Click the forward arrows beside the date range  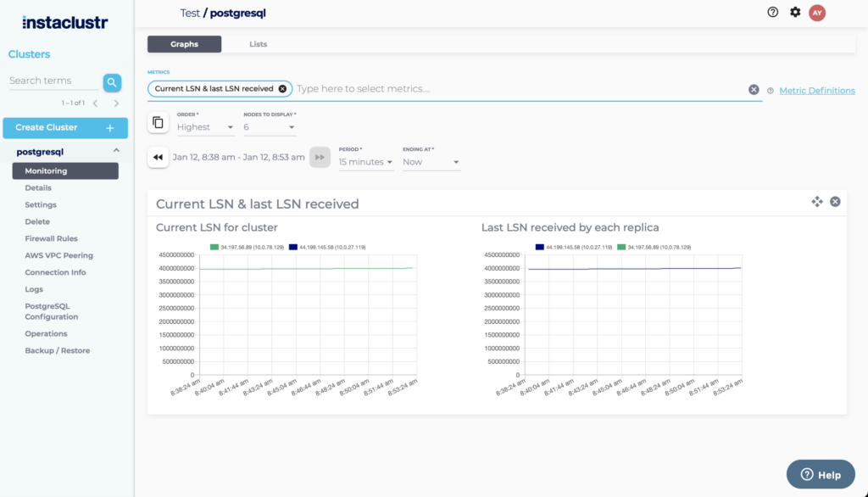click(x=320, y=157)
